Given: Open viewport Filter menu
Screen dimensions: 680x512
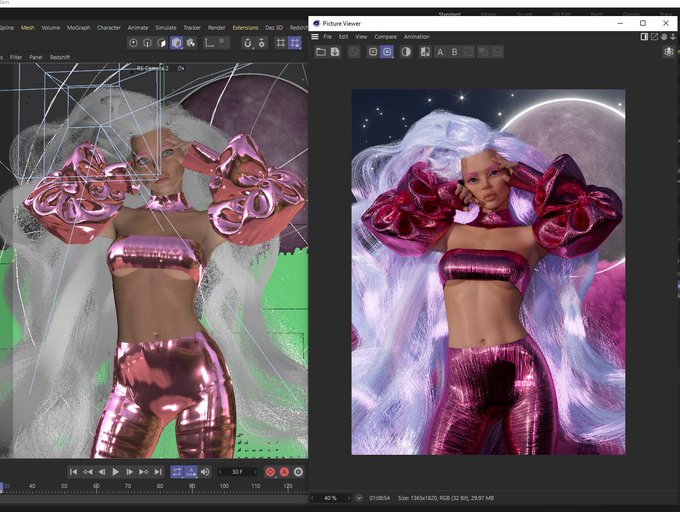Looking at the screenshot, I should [x=16, y=57].
